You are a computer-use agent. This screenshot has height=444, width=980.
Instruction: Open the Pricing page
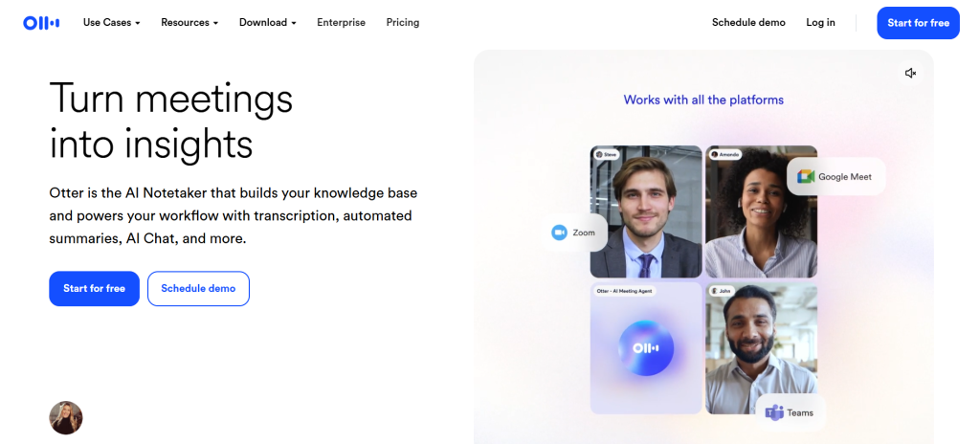coord(403,23)
